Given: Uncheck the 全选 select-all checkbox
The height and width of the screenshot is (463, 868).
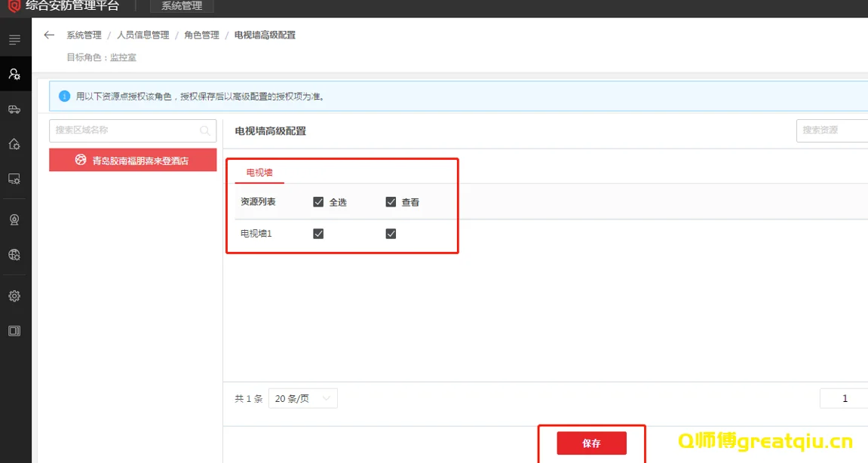Looking at the screenshot, I should point(318,201).
